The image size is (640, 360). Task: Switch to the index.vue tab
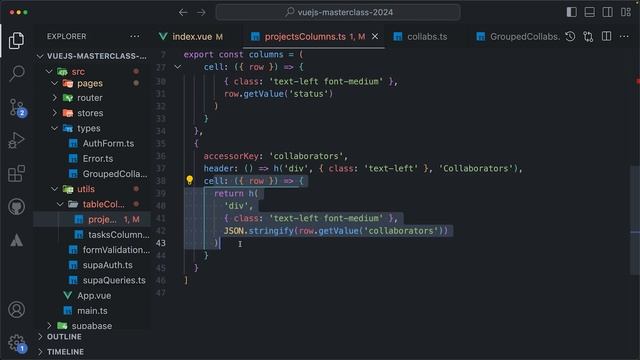[x=191, y=37]
